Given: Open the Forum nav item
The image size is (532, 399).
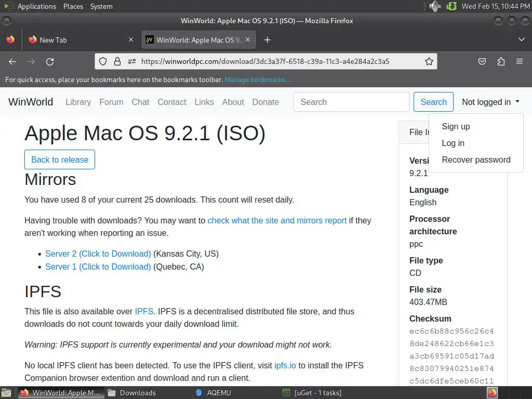Looking at the screenshot, I should click(x=111, y=102).
